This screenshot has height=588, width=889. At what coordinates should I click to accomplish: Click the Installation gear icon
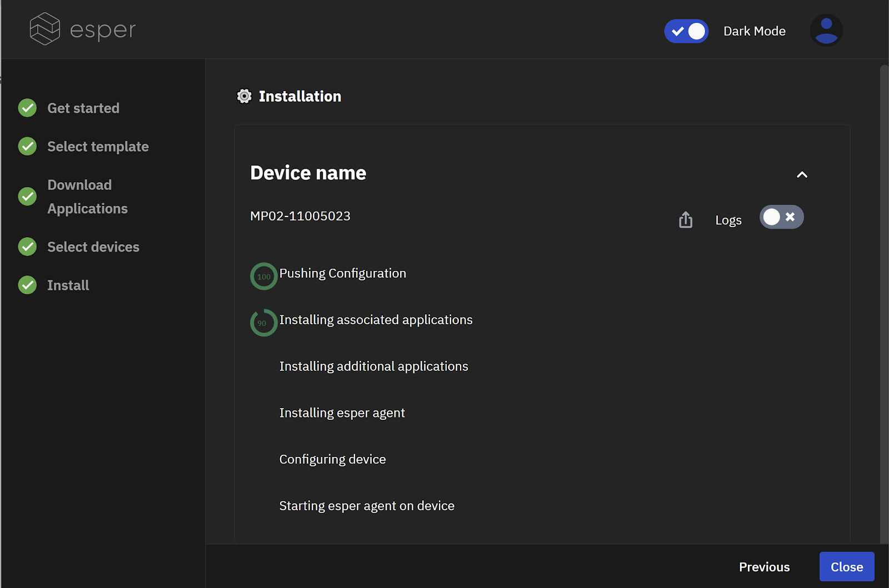244,96
